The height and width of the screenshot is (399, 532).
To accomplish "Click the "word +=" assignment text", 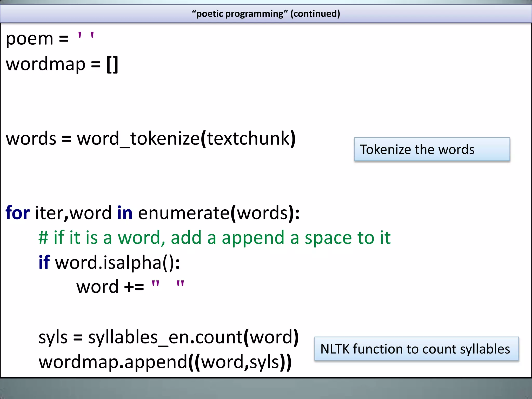I will (x=110, y=287).
